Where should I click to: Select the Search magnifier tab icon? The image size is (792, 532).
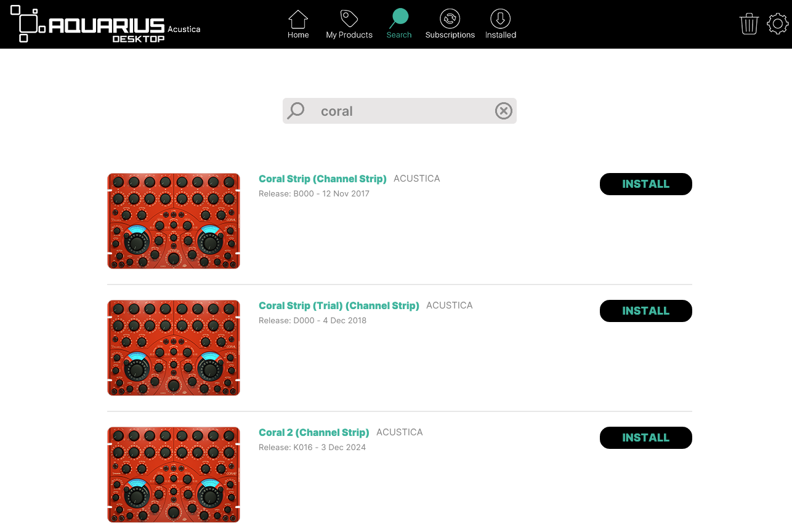(398, 19)
